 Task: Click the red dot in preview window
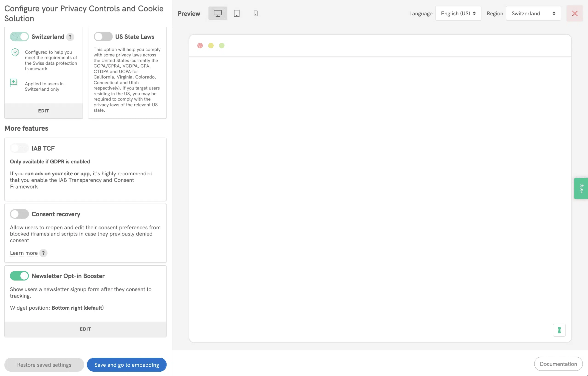[200, 46]
